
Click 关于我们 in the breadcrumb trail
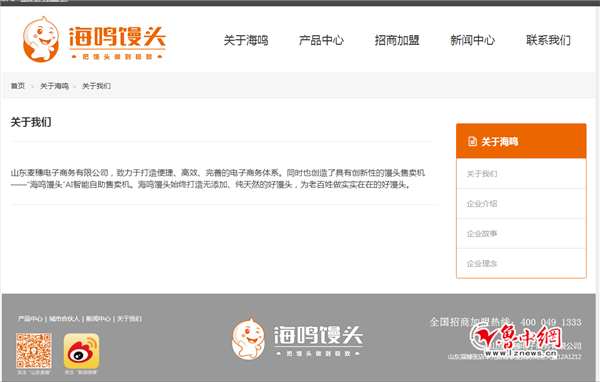96,86
